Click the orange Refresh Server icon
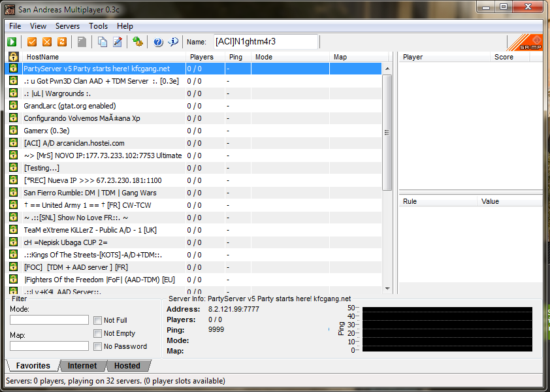The height and width of the screenshot is (392, 550). point(62,42)
